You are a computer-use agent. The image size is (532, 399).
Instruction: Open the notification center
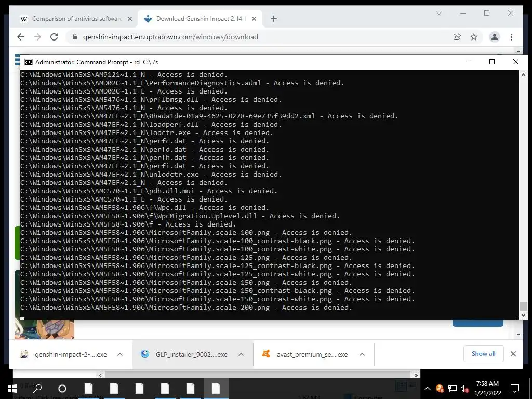point(515,389)
